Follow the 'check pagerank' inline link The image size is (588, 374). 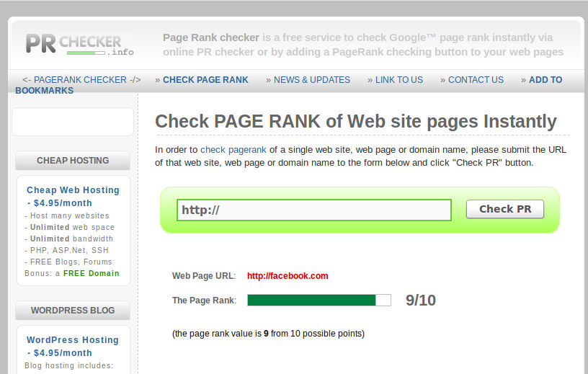233,150
